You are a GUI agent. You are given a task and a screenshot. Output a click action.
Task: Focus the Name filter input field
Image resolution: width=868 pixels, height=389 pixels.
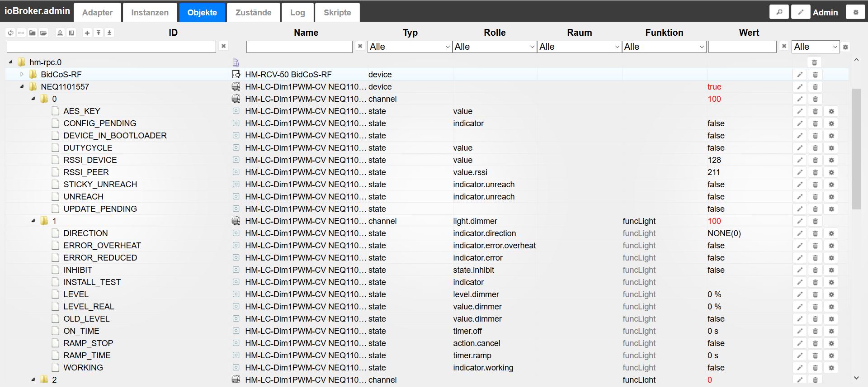pos(299,47)
